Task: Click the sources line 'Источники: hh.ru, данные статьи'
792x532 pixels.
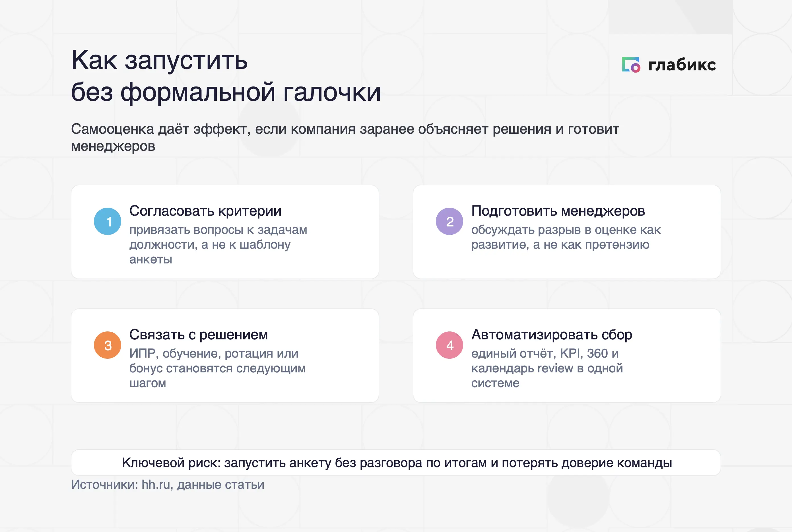Action: (168, 484)
